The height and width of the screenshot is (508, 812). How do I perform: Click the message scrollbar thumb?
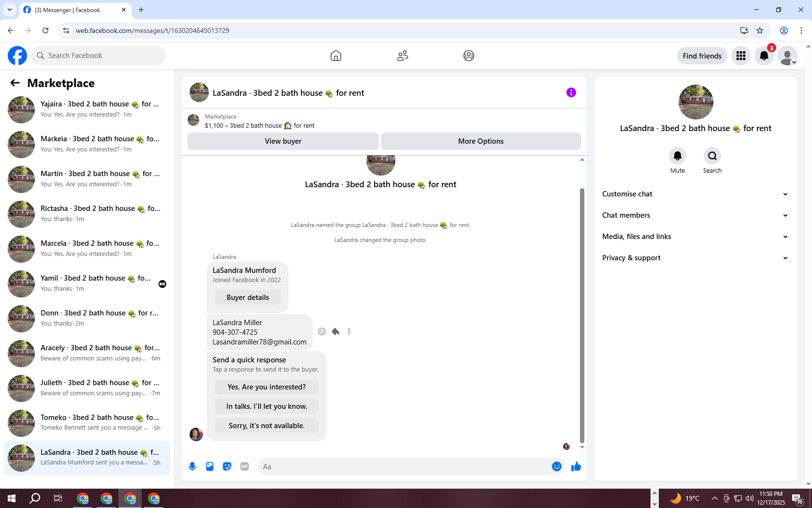pos(582,314)
